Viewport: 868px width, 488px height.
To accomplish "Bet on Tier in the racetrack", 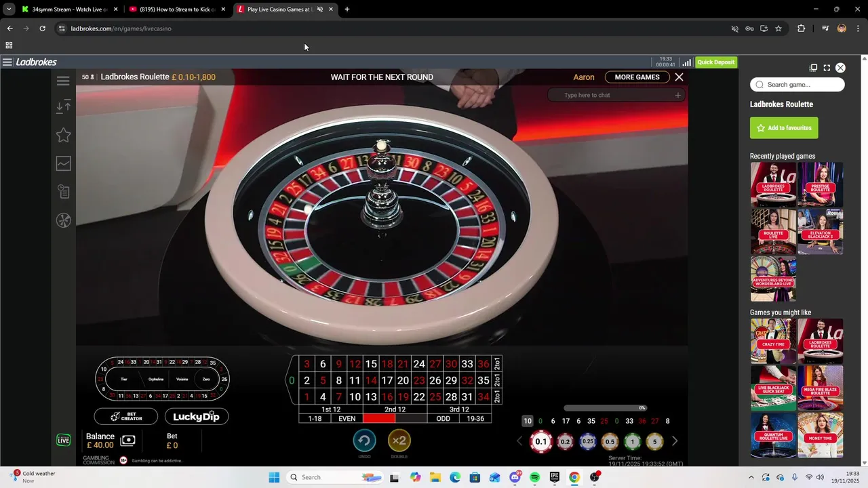I will [123, 379].
